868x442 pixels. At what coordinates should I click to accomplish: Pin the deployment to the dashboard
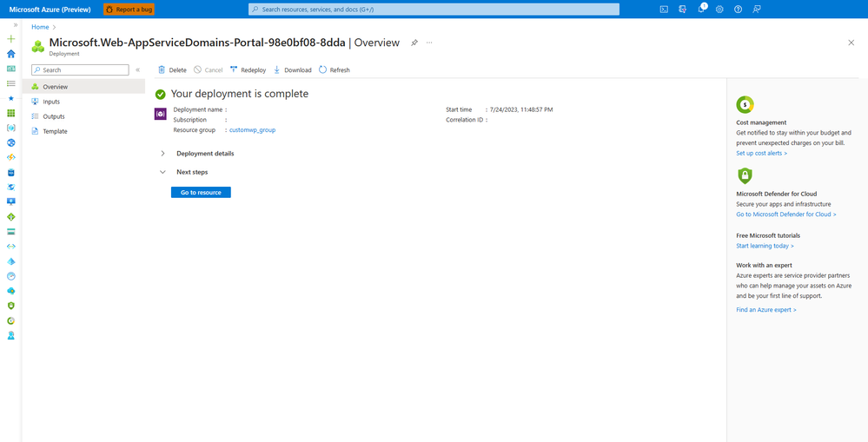(x=414, y=43)
